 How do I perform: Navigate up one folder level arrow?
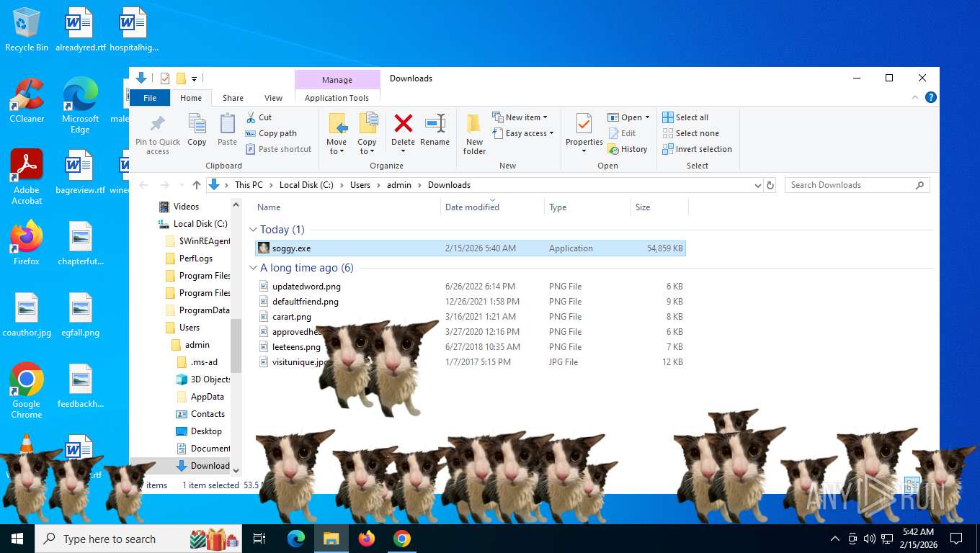[x=197, y=185]
